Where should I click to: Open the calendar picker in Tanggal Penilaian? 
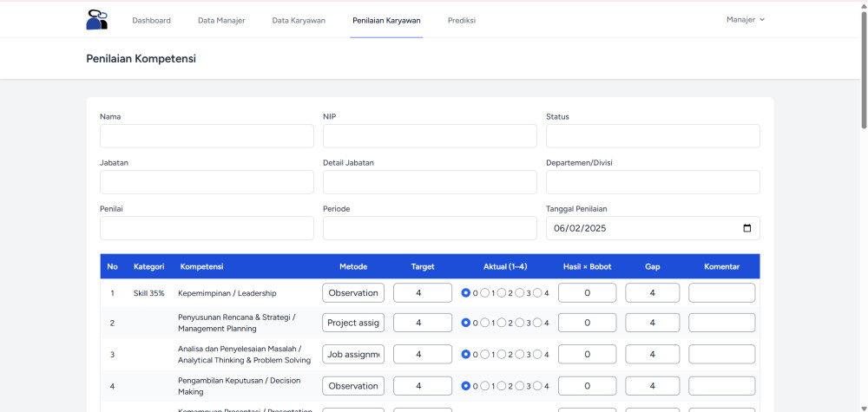click(747, 228)
